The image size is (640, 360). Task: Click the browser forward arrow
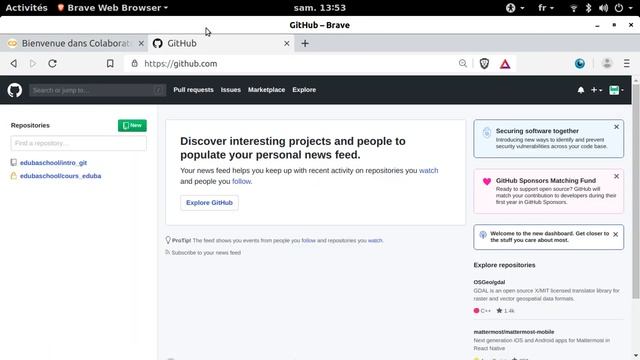tap(33, 64)
